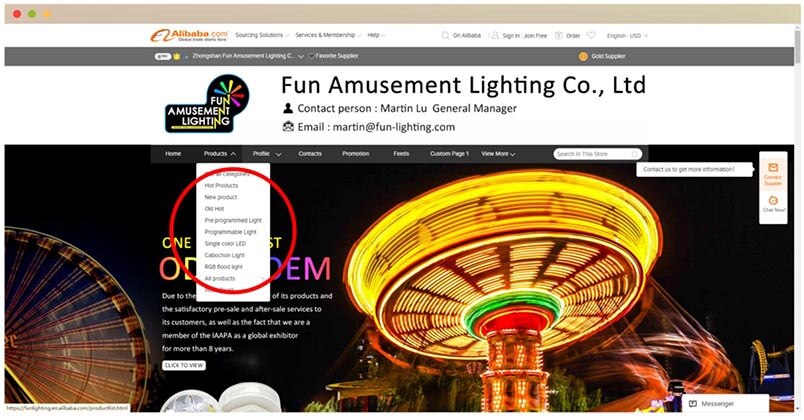Image resolution: width=804 pixels, height=420 pixels.
Task: Select Programmable Light category
Action: 230,232
